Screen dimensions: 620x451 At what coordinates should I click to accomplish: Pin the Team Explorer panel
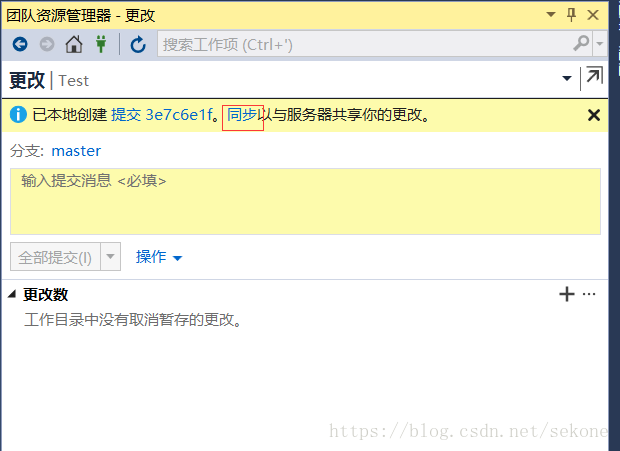click(x=571, y=15)
